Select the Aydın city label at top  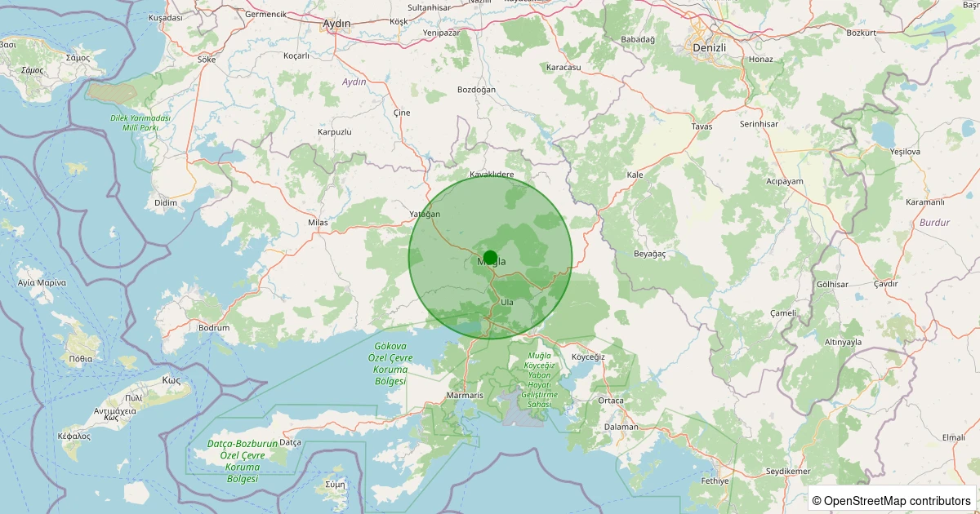coord(336,24)
